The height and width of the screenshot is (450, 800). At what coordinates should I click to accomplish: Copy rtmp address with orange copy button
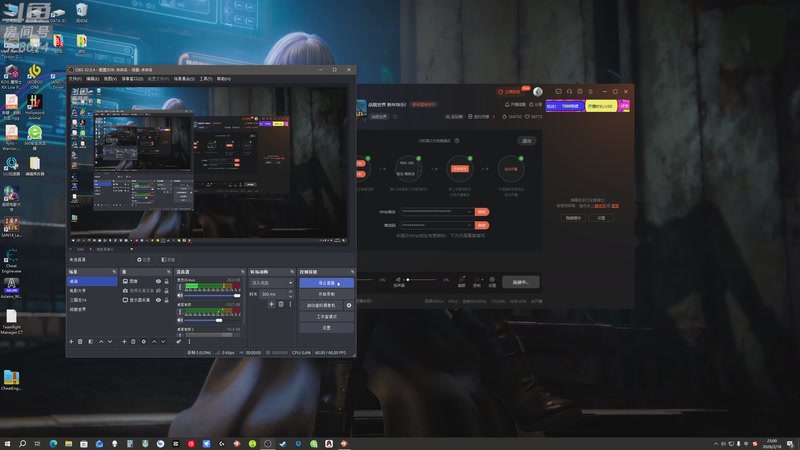(x=482, y=211)
